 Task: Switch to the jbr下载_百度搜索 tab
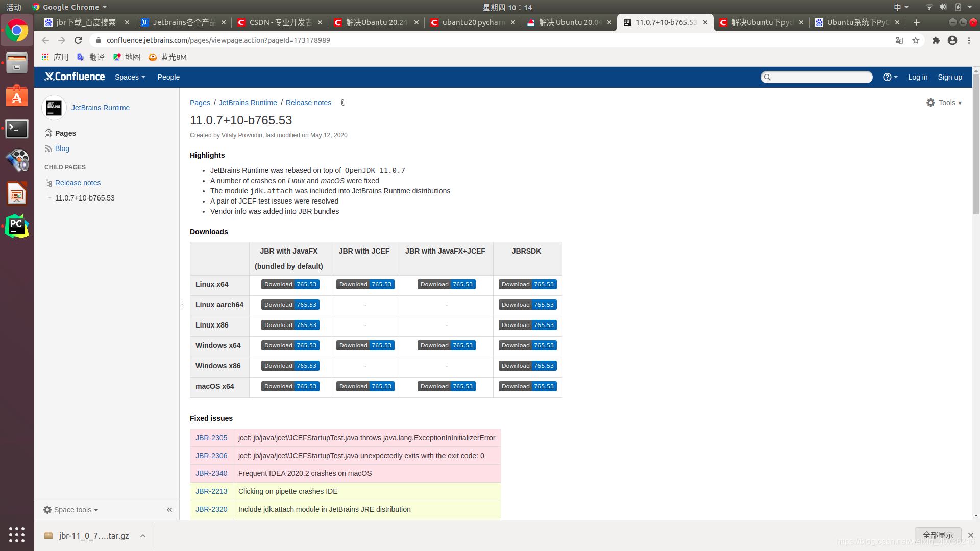pyautogui.click(x=86, y=22)
